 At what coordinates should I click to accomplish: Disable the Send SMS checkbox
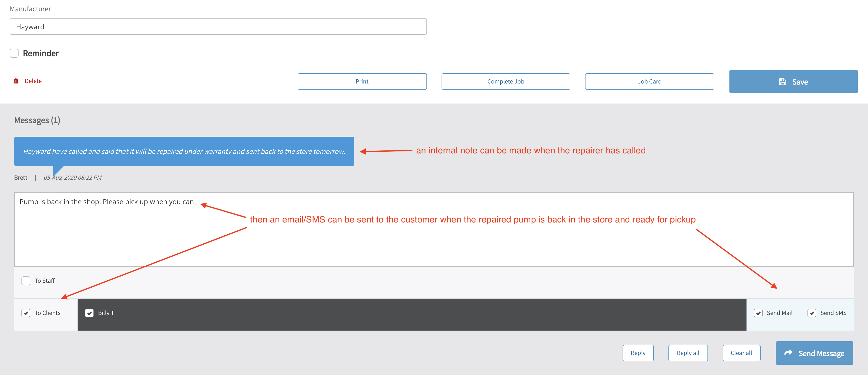coord(812,313)
